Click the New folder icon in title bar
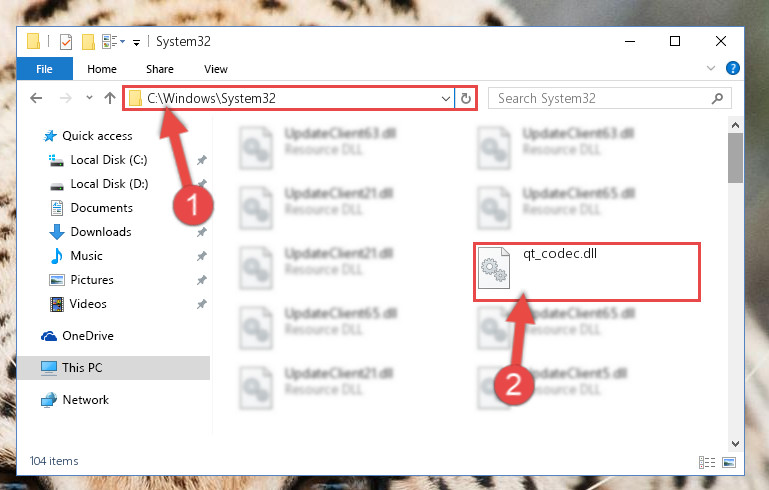 pyautogui.click(x=88, y=42)
